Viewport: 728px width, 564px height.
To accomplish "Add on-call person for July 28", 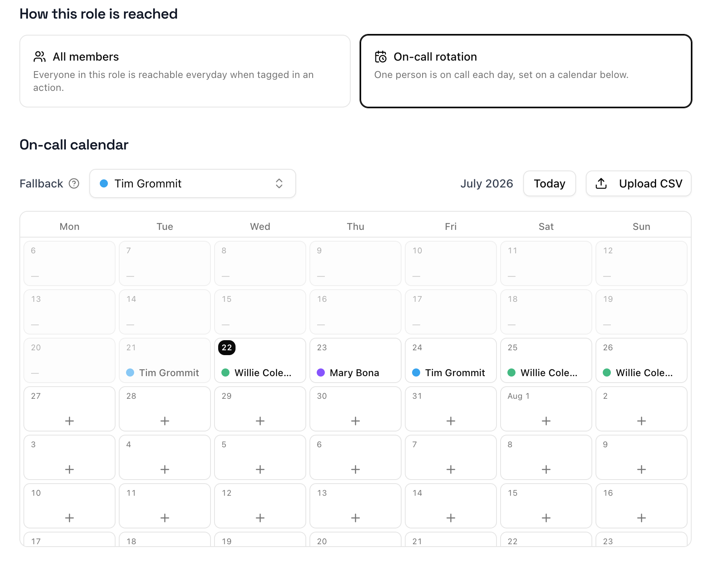I will coord(165,421).
